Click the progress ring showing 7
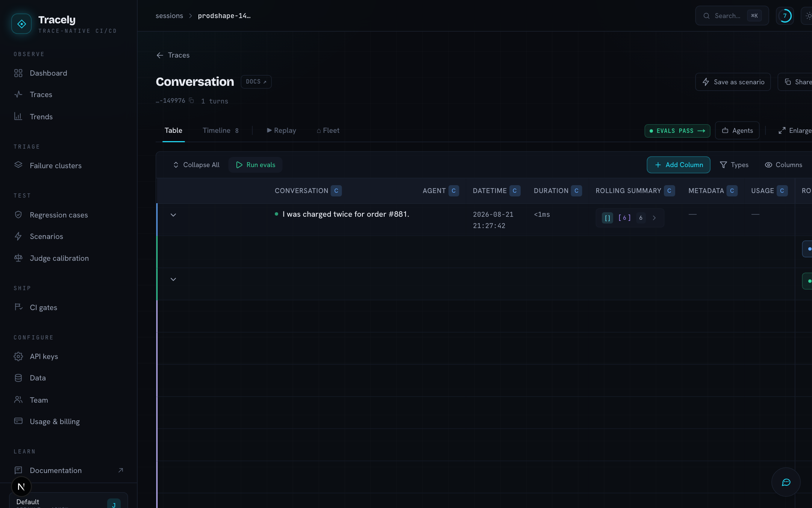The width and height of the screenshot is (812, 508). click(x=785, y=16)
